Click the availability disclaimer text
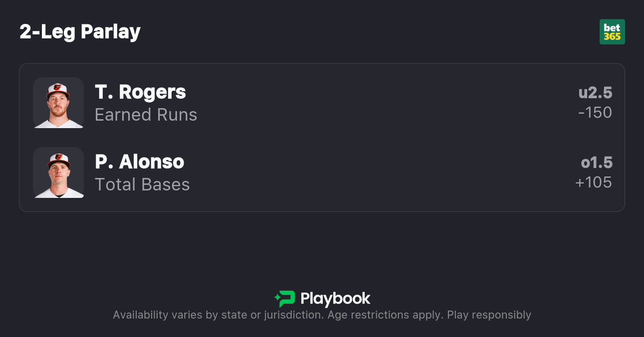The height and width of the screenshot is (337, 644). point(217,315)
